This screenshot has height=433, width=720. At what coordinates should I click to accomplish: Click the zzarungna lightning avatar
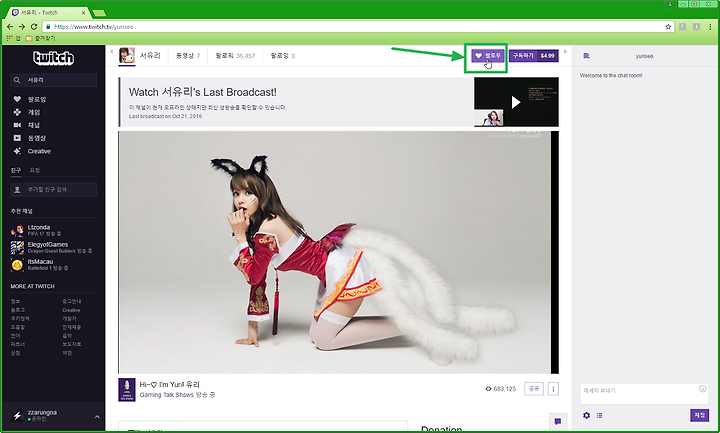pos(17,416)
